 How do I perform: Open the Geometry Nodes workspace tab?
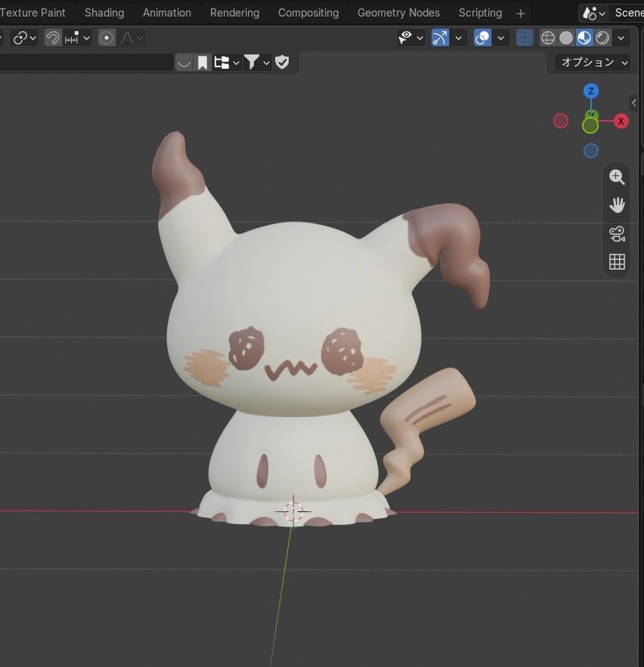tap(398, 13)
